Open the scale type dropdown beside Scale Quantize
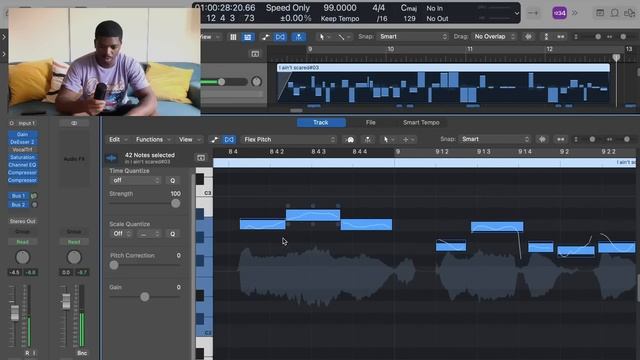This screenshot has width=640, height=360. point(149,234)
